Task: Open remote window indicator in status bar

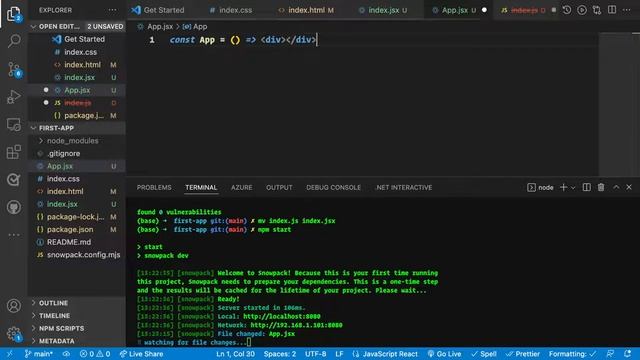Action: pyautogui.click(x=9, y=354)
